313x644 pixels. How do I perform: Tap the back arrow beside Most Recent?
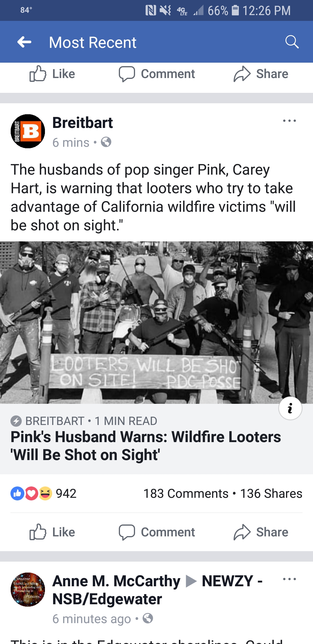(24, 42)
